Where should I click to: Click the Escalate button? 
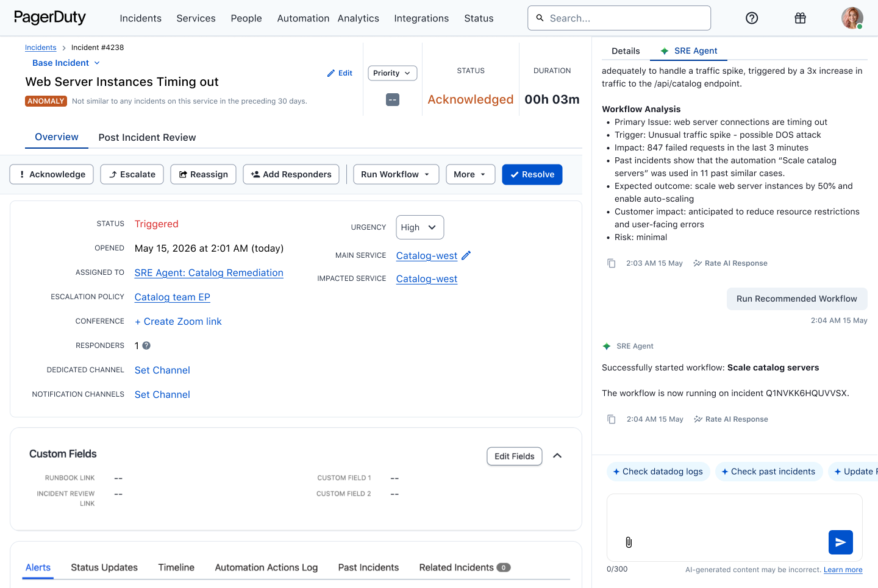tap(132, 174)
